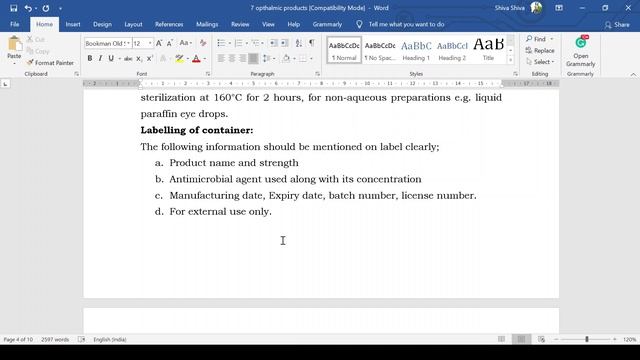Toggle show paragraph marks
Viewport: 640px width, 360px height.
[312, 43]
